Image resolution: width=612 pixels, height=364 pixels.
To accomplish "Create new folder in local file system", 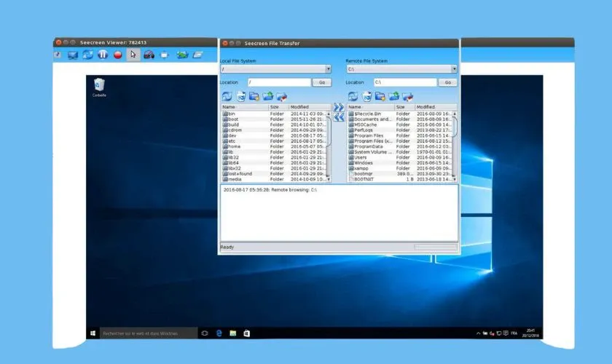I will (254, 96).
